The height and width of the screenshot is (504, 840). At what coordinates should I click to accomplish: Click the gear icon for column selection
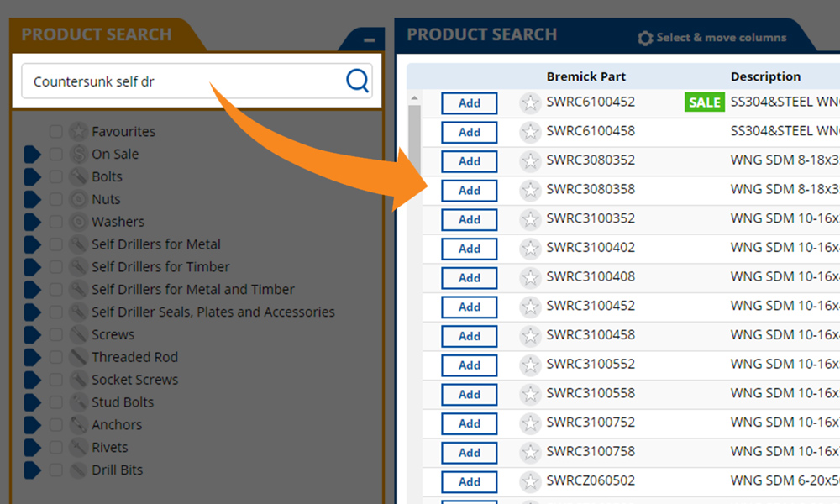[x=645, y=38]
